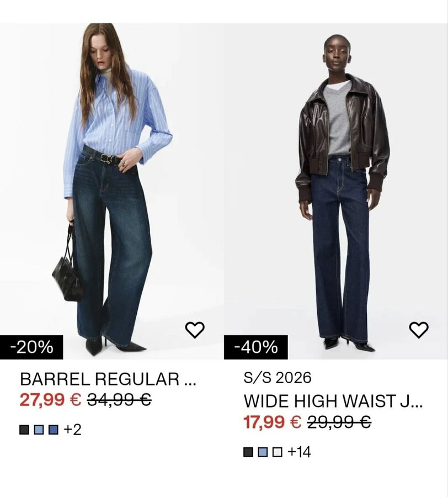Select light blue swatch for Barrel Regular jeans
Viewport: 448px width, 497px height.
[39, 430]
